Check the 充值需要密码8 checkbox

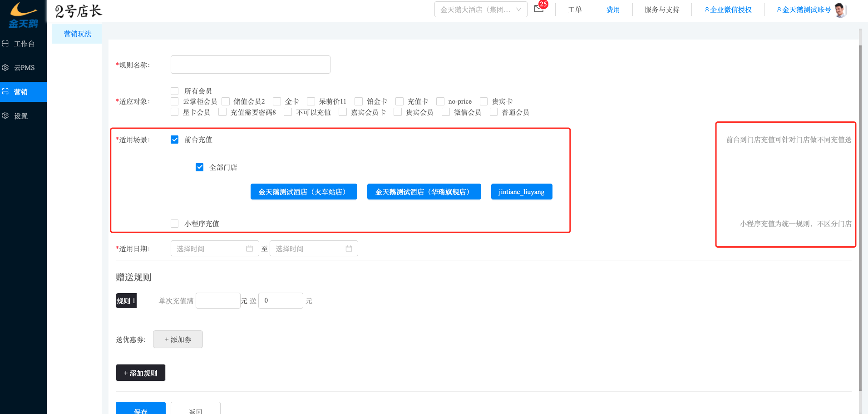[222, 112]
